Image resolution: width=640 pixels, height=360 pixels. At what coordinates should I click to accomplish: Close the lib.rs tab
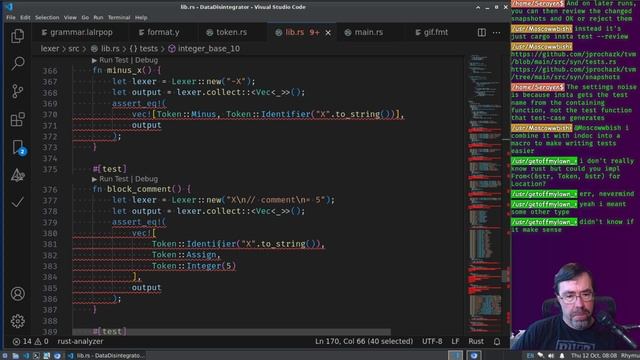328,32
